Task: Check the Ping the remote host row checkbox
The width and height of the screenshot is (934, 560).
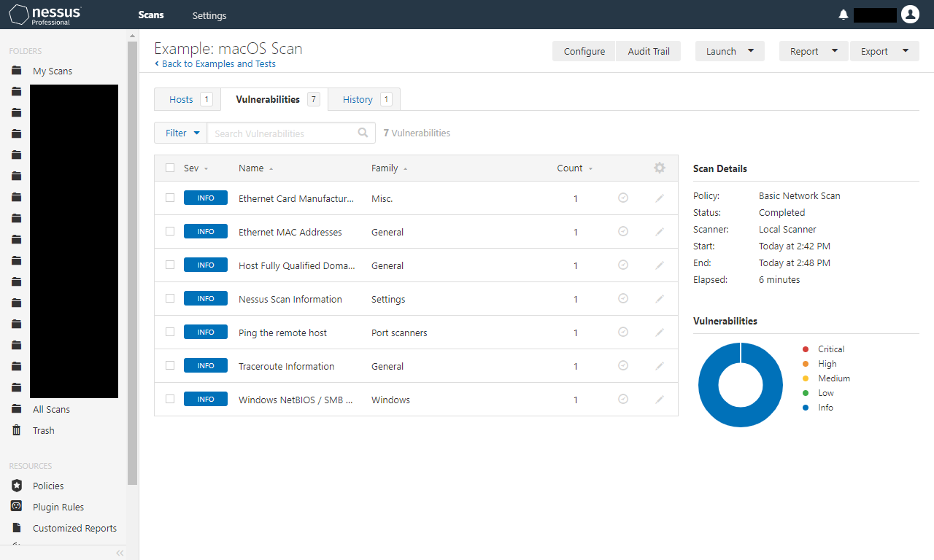Action: (170, 332)
